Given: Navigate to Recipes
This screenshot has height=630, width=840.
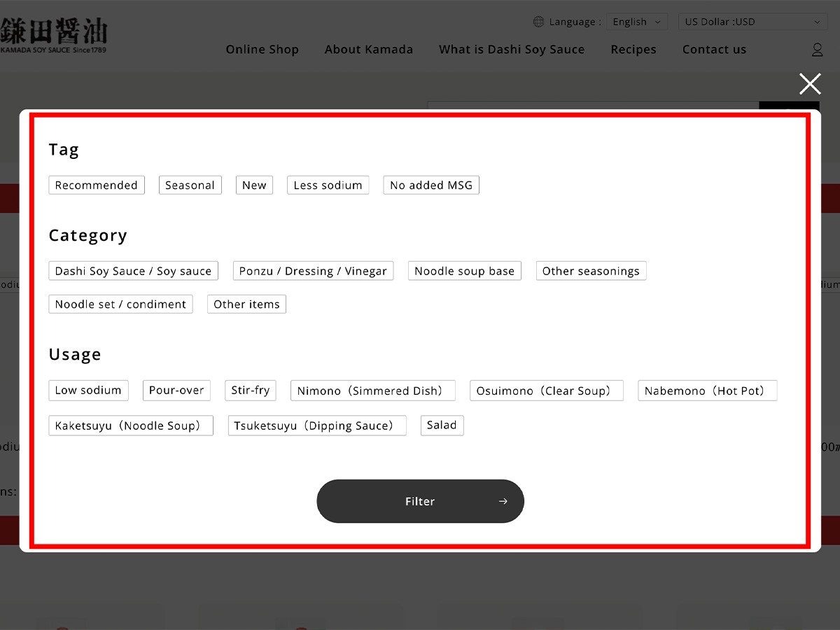Looking at the screenshot, I should tap(633, 50).
